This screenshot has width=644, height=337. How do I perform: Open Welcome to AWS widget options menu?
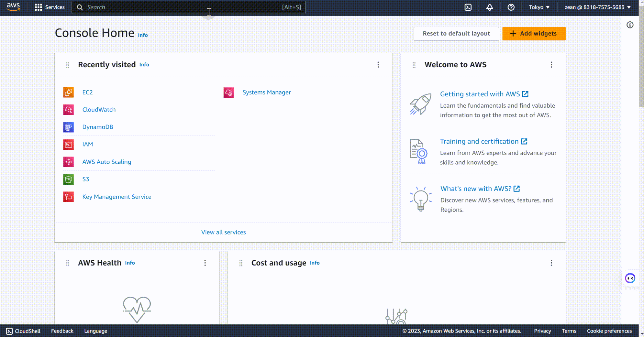(551, 65)
